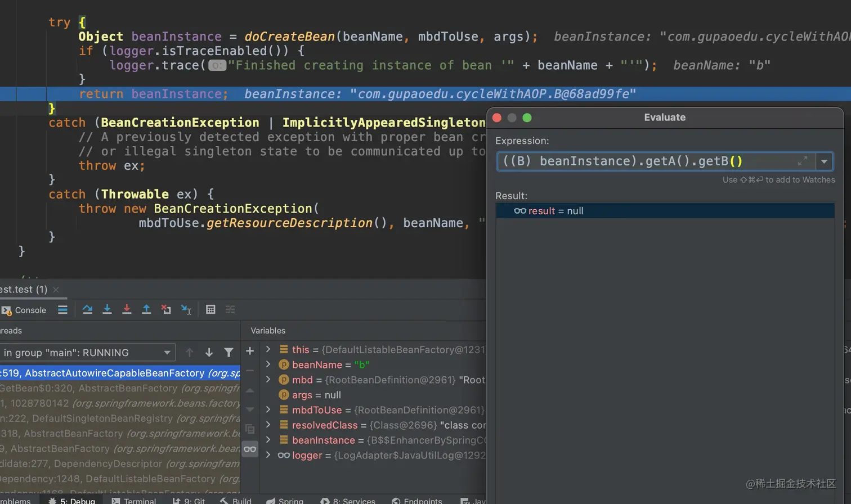Click logger.isTraceEnabled() condition in code

pyautogui.click(x=199, y=51)
